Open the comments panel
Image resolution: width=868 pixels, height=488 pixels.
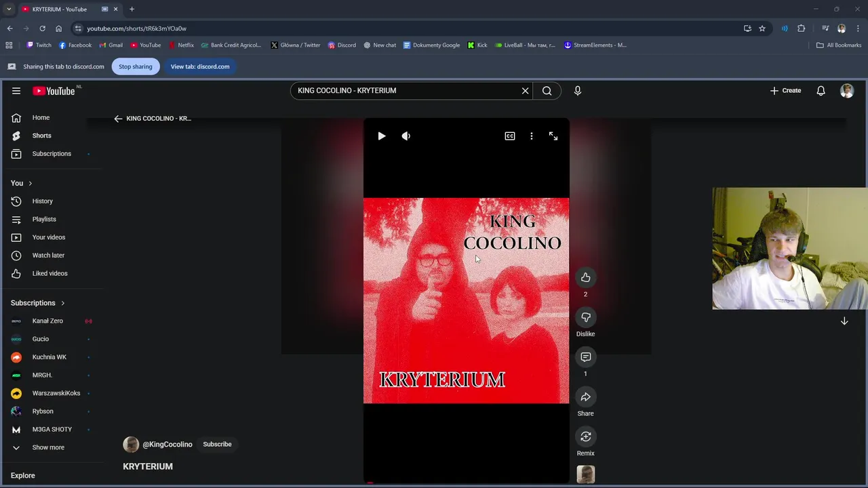pos(586,357)
